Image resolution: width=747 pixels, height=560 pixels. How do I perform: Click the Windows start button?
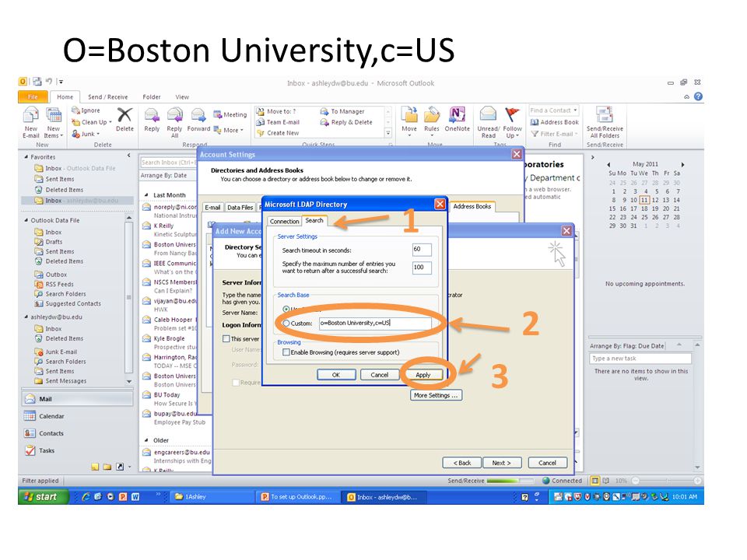point(43,497)
